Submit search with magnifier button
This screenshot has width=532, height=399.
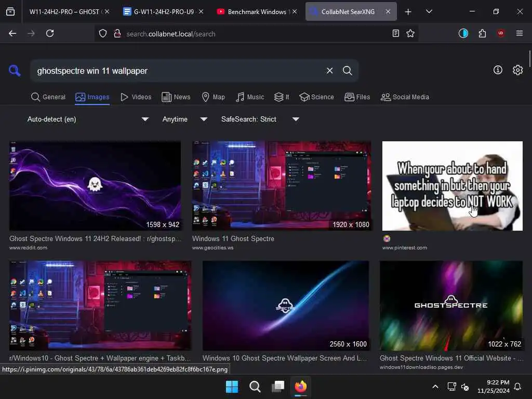pyautogui.click(x=347, y=71)
